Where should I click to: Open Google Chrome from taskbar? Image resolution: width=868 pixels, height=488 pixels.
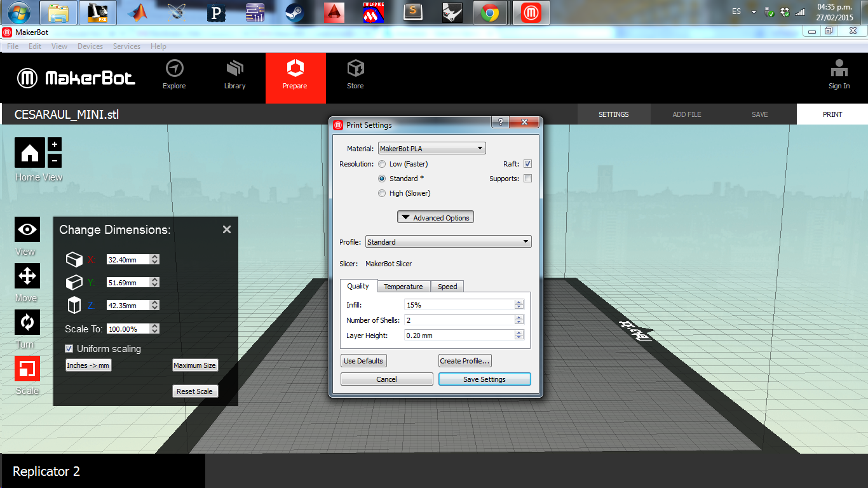tap(489, 13)
